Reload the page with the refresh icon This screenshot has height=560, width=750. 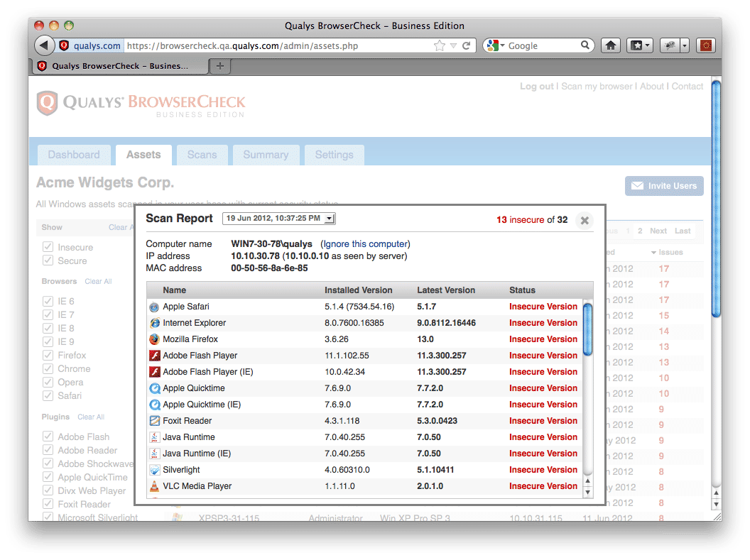pos(467,46)
